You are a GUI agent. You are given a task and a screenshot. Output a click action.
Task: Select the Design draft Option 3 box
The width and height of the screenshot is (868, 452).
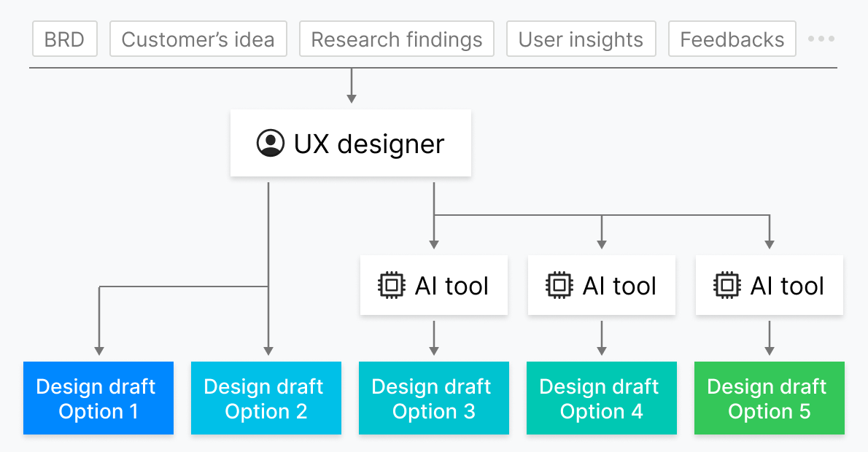coord(434,398)
